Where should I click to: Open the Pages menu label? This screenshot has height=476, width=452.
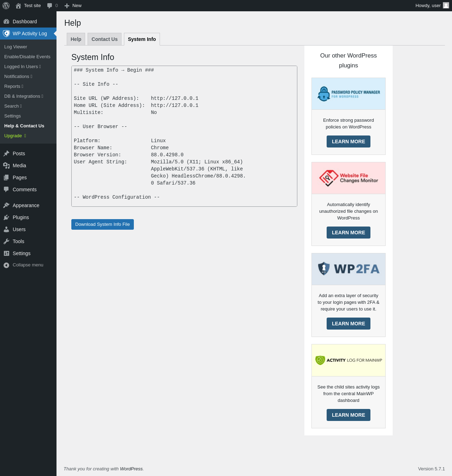pyautogui.click(x=20, y=177)
